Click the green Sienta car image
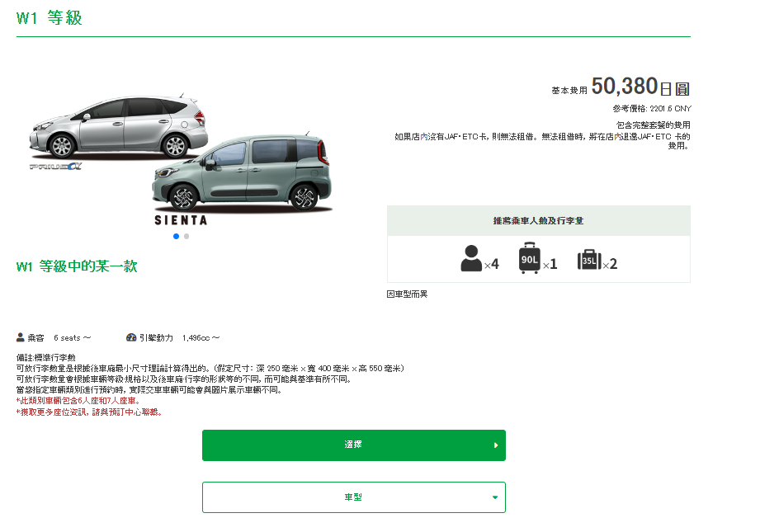 pos(243,172)
